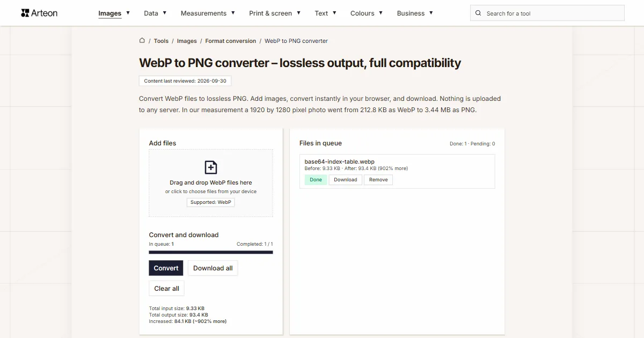The width and height of the screenshot is (644, 338).
Task: Open the Measurements menu
Action: (x=208, y=13)
